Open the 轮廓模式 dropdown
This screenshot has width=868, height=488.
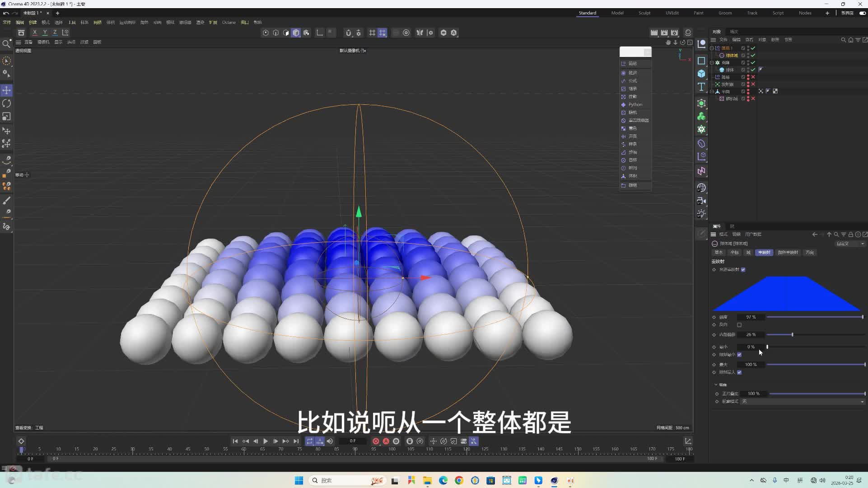(803, 401)
